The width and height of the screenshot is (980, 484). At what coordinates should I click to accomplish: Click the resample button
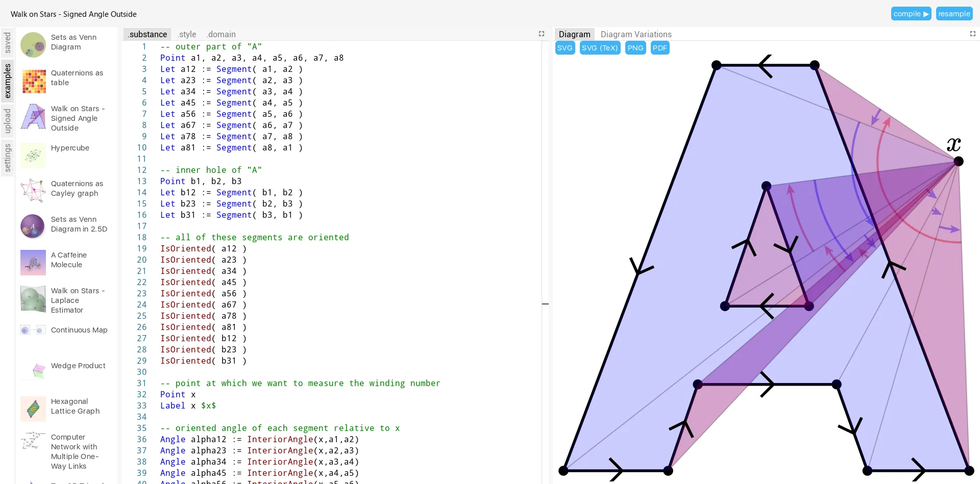(x=954, y=13)
